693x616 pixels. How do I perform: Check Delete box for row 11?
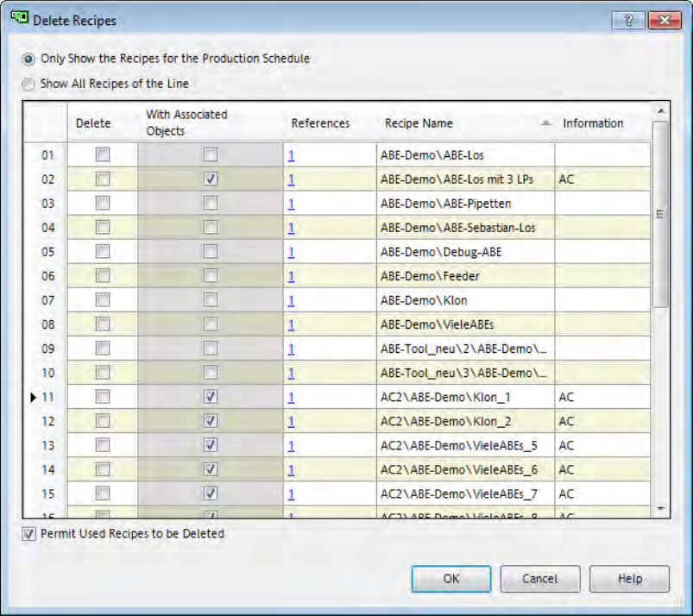click(x=103, y=397)
